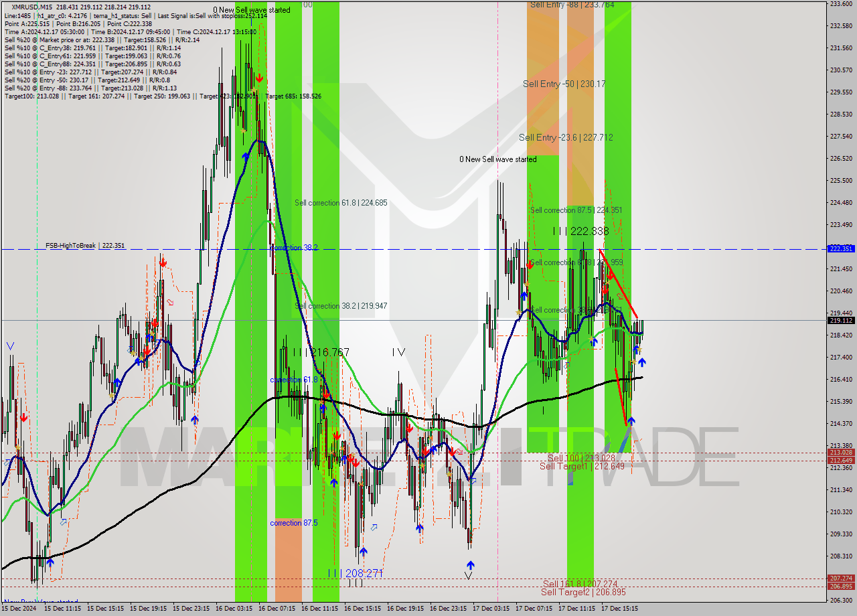
Task: Click the '16 Dec 23:15' time axis label
Action: click(x=449, y=609)
